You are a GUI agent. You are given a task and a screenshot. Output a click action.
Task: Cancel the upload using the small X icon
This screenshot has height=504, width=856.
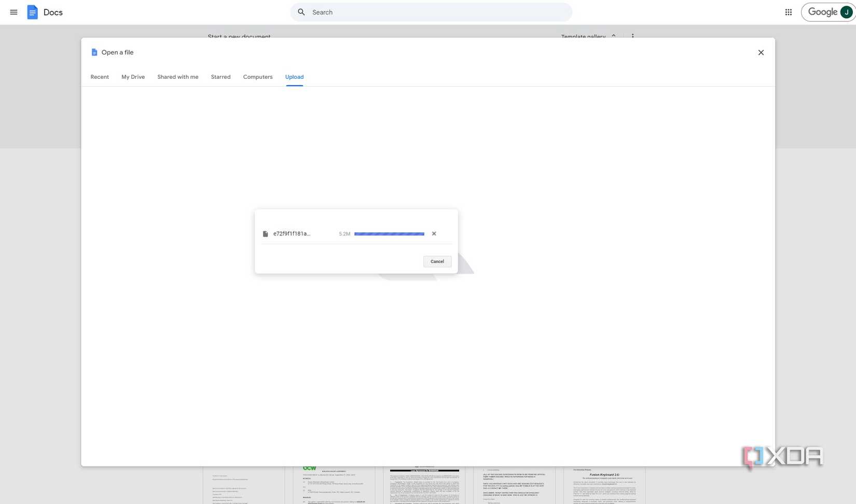(434, 233)
